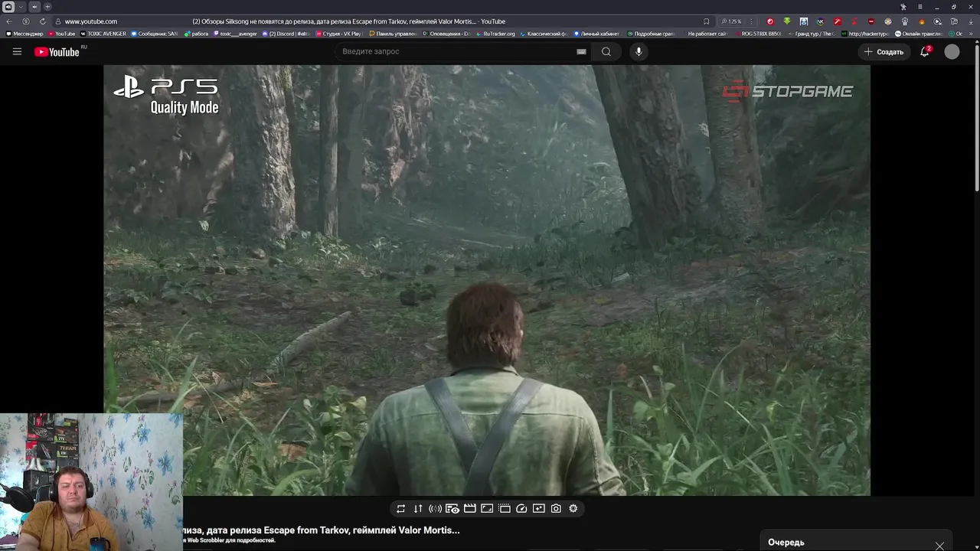Image resolution: width=980 pixels, height=551 pixels.
Task: Click the reverse playlist up-down arrows icon
Action: click(x=418, y=508)
